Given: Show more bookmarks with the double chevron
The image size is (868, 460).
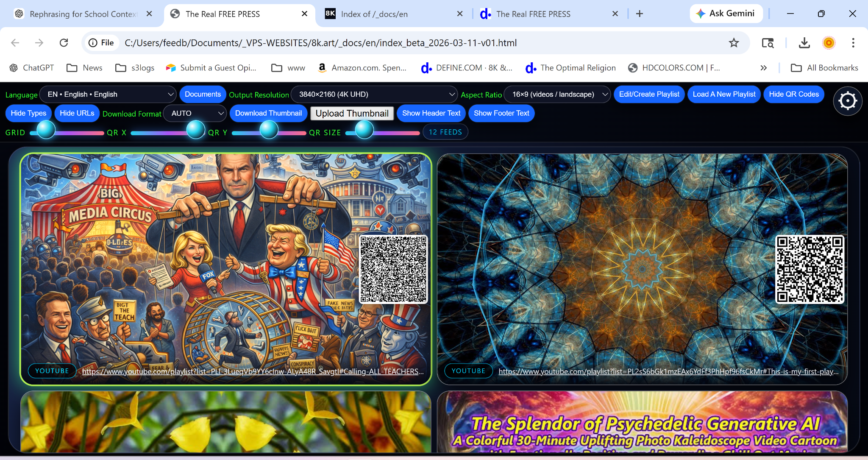Looking at the screenshot, I should point(763,68).
